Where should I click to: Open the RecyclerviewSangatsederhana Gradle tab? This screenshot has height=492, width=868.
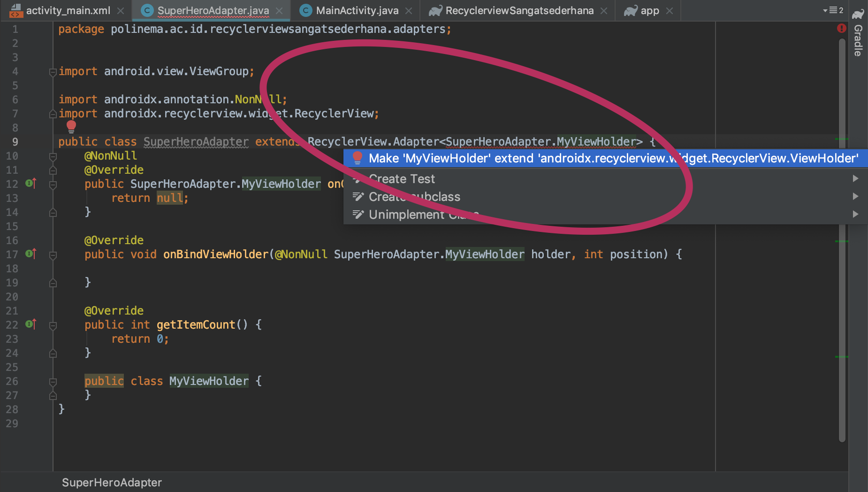coord(519,10)
